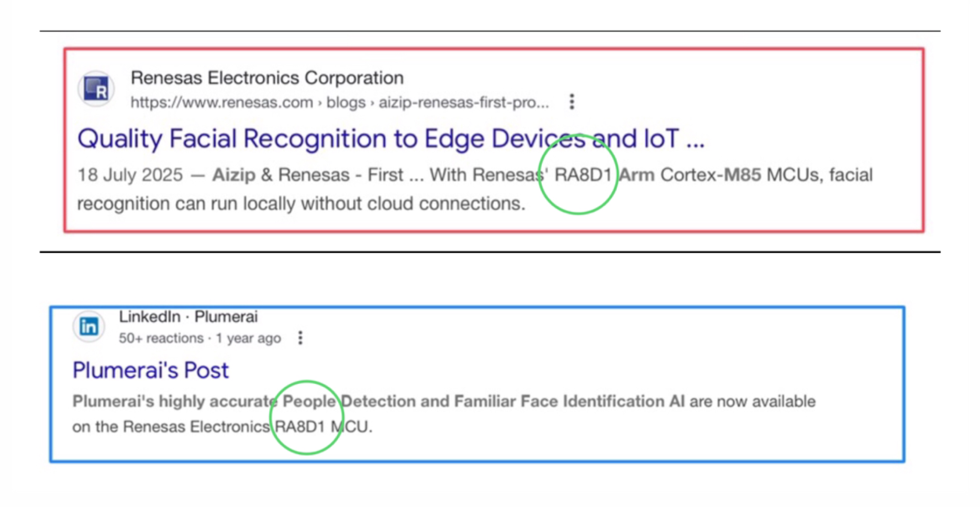Click 'Renesas Electronics Corporation' site name
This screenshot has height=507, width=980.
(x=267, y=78)
